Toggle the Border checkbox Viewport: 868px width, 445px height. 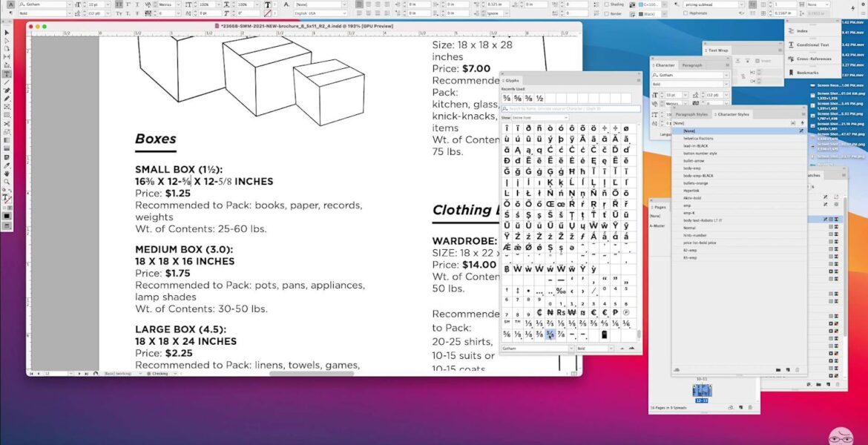606,13
